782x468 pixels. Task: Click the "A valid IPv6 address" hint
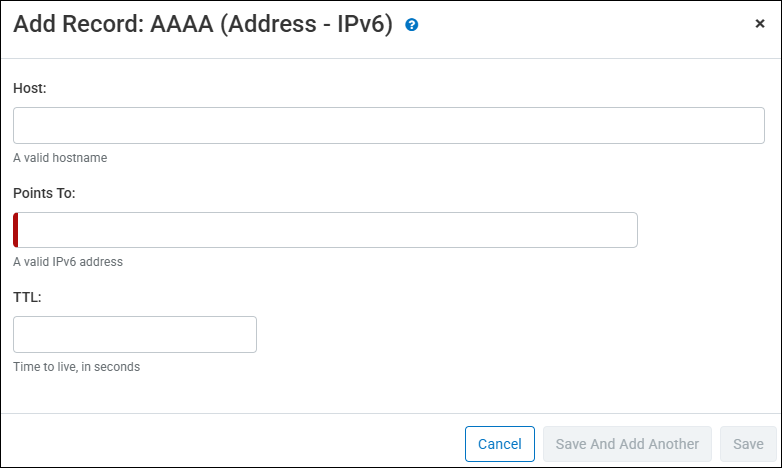click(x=68, y=262)
